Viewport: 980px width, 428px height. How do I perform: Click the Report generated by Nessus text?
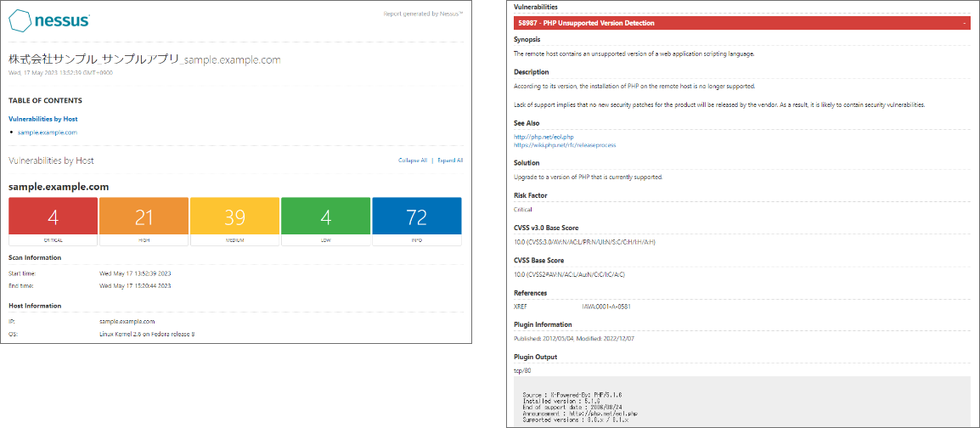[x=423, y=13]
